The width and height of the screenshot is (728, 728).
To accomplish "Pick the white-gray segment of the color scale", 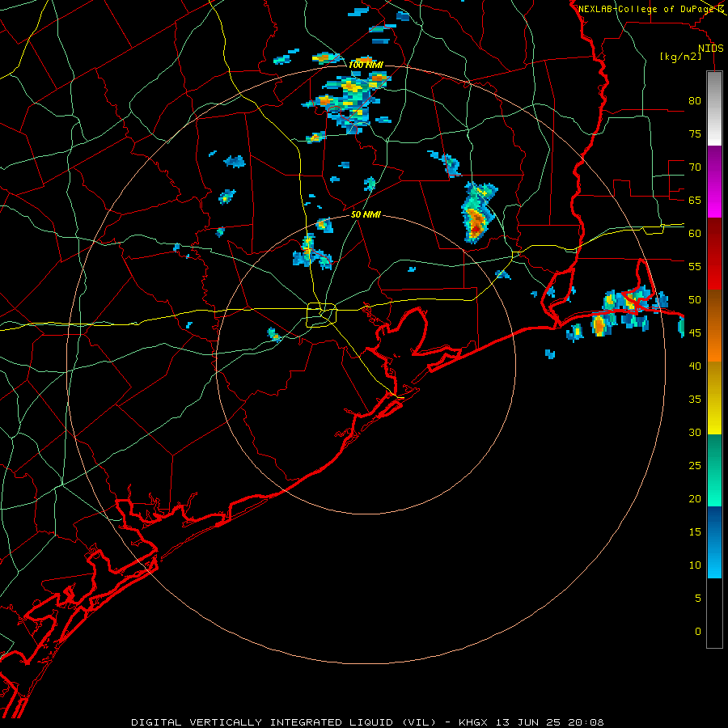I will [714, 108].
